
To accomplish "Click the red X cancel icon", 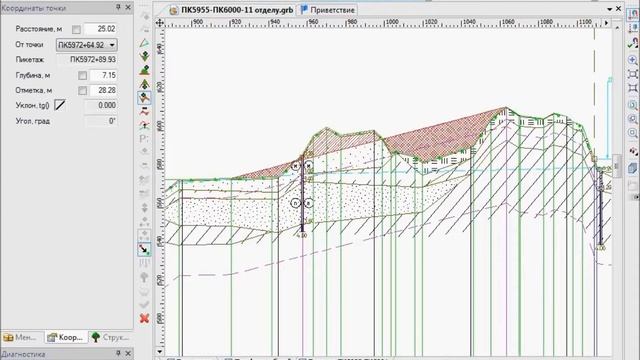I will tap(144, 318).
